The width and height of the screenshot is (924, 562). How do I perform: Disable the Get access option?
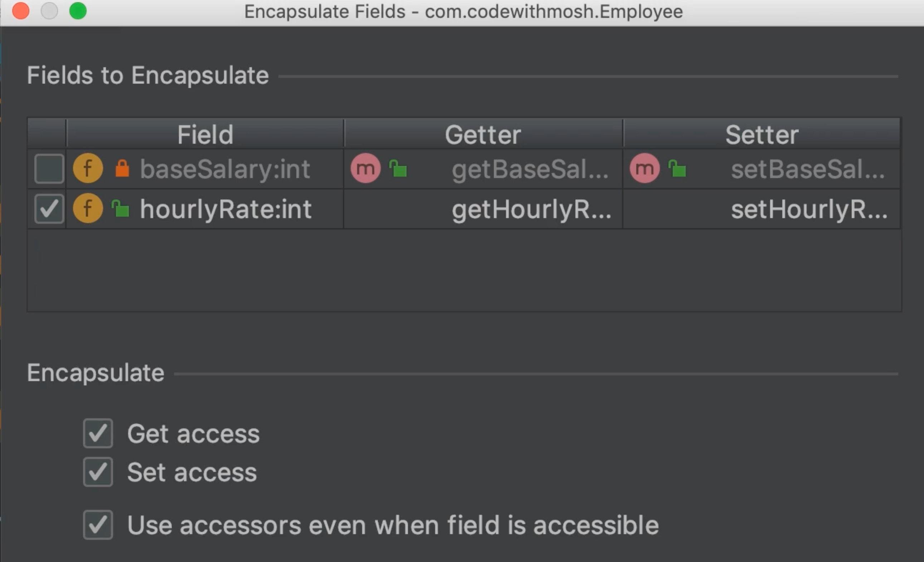pyautogui.click(x=98, y=434)
